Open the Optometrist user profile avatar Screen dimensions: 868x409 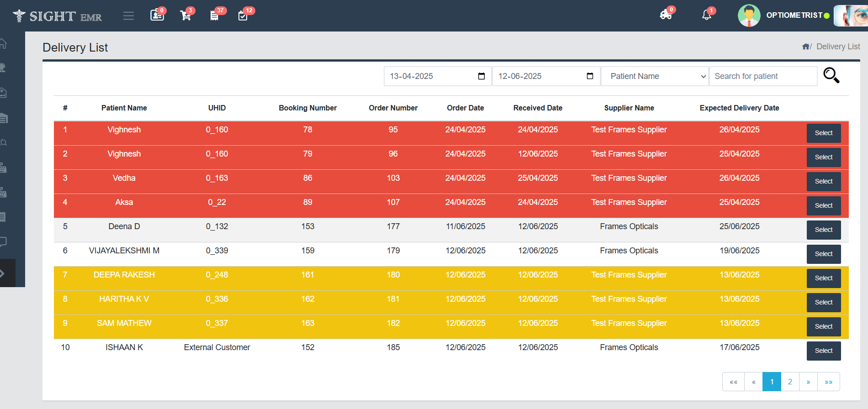click(749, 16)
